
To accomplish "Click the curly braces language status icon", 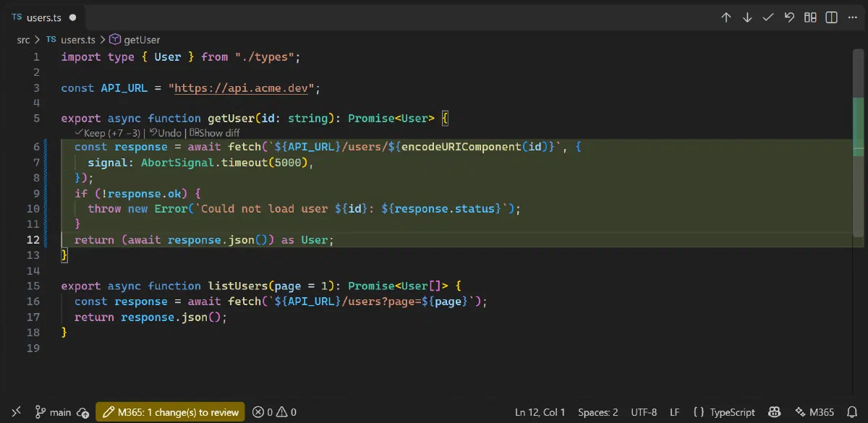I will pyautogui.click(x=698, y=412).
